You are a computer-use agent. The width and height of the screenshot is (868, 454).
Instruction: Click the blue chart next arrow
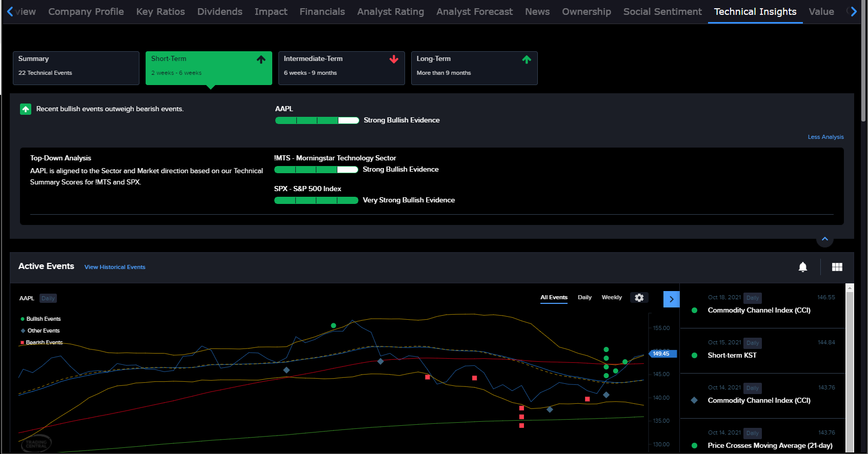click(x=671, y=299)
